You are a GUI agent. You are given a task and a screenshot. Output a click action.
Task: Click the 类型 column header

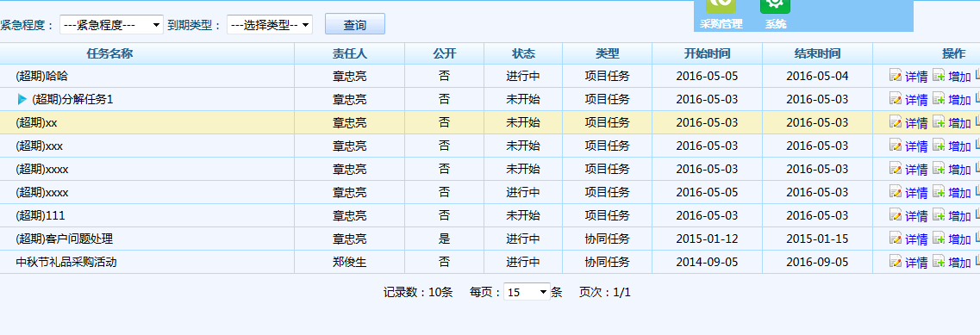click(607, 53)
